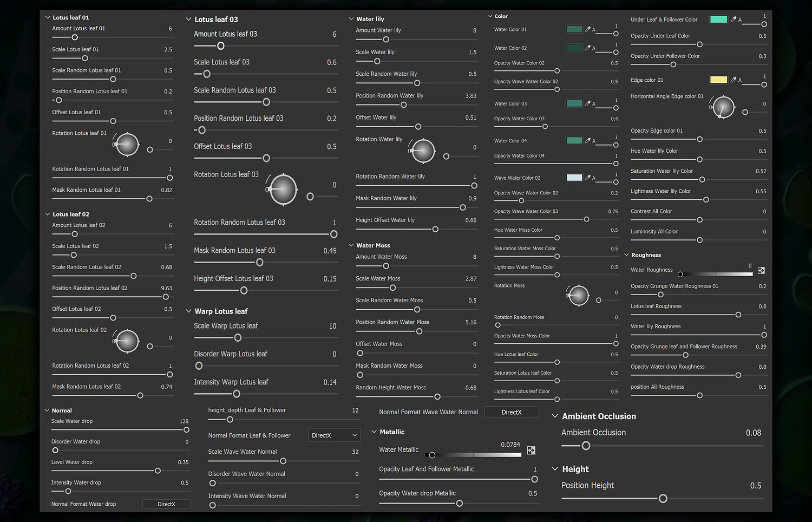This screenshot has width=812, height=522.
Task: Use the eyedropper beside Water Color 03
Action: 588,103
